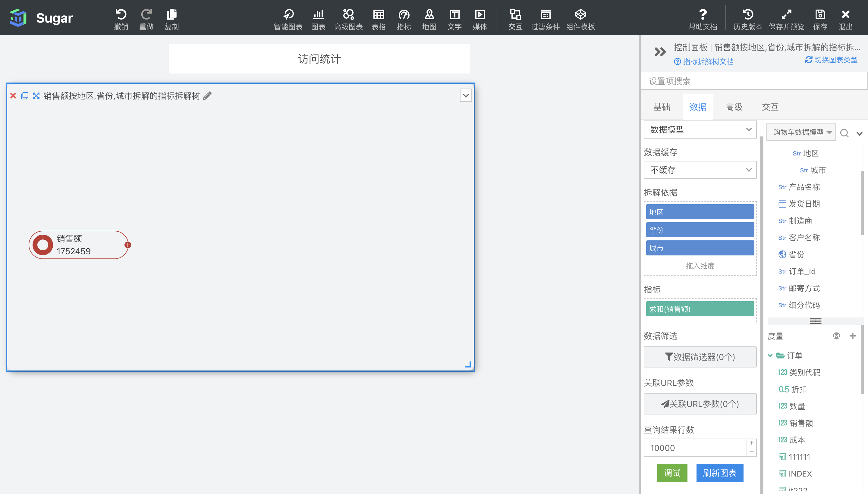
Task: Click the panel splitter handle above 度量
Action: point(815,321)
